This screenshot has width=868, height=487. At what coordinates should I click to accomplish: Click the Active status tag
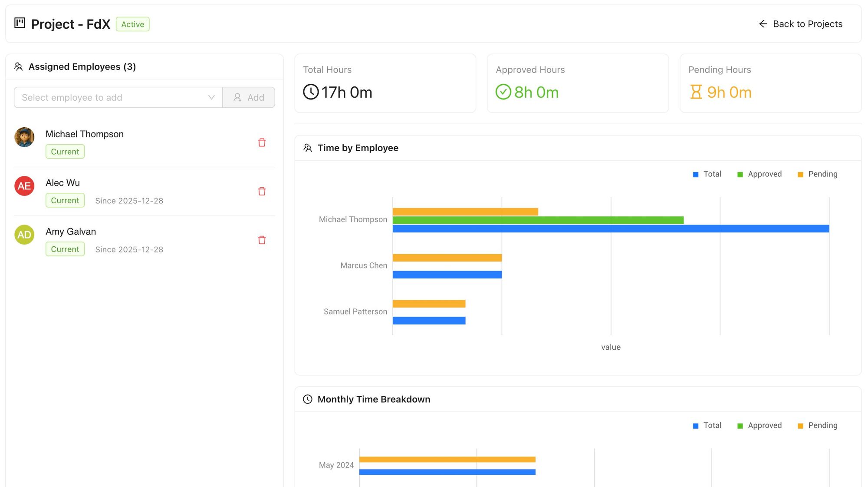132,24
